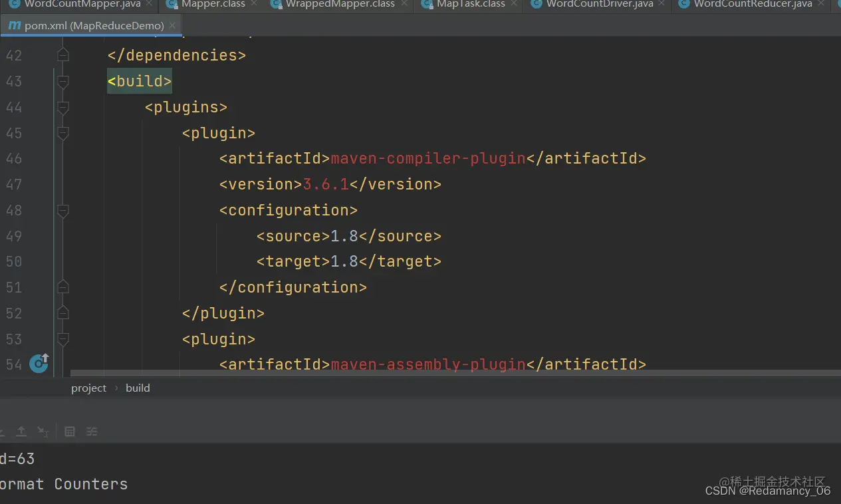
Task: Collapse the plugin fold at line 45
Action: [x=63, y=133]
